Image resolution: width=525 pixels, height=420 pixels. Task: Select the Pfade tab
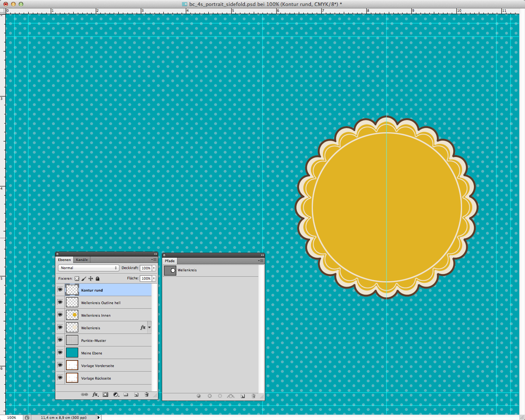(170, 261)
